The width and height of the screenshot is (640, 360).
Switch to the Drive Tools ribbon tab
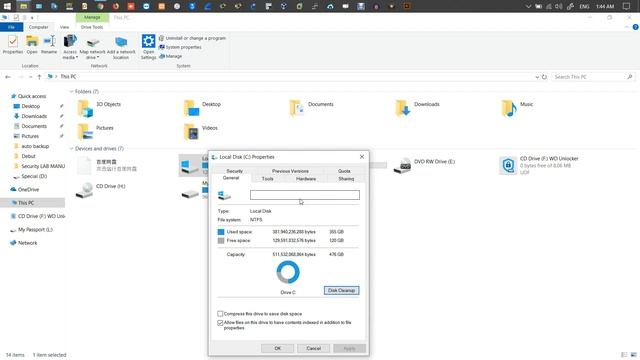click(x=92, y=27)
